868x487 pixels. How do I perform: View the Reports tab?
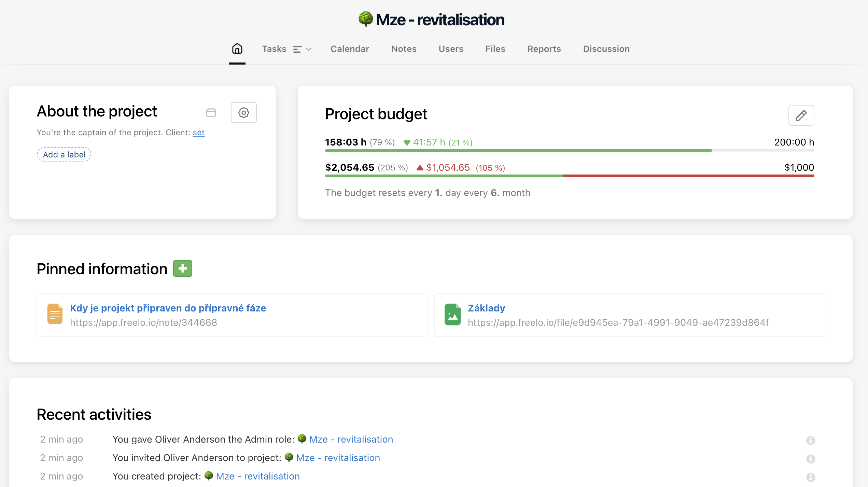click(x=544, y=49)
